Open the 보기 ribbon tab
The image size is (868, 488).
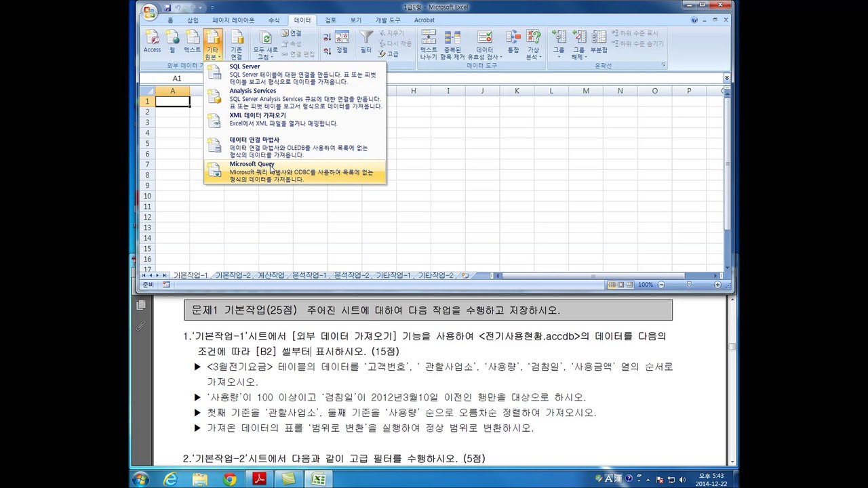click(356, 20)
